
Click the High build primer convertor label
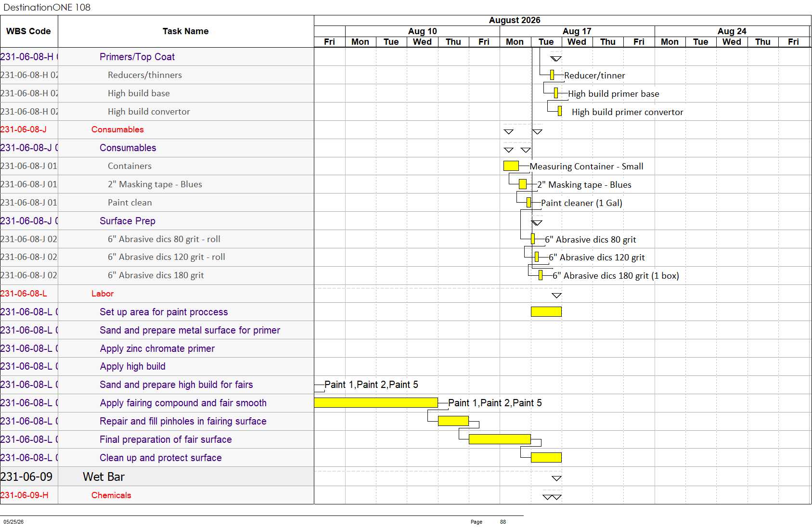click(627, 112)
